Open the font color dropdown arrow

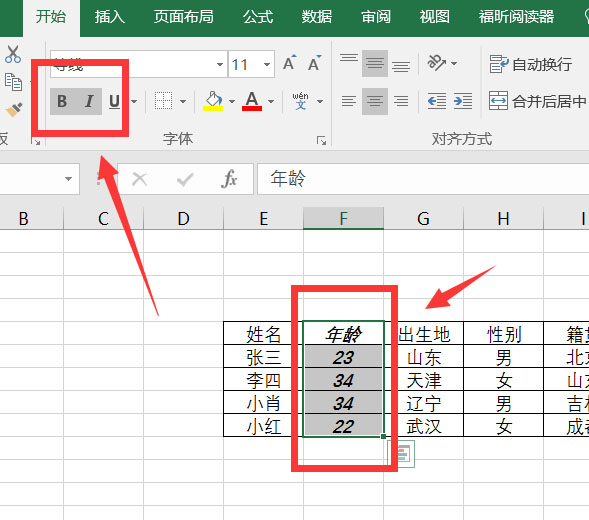pyautogui.click(x=271, y=101)
